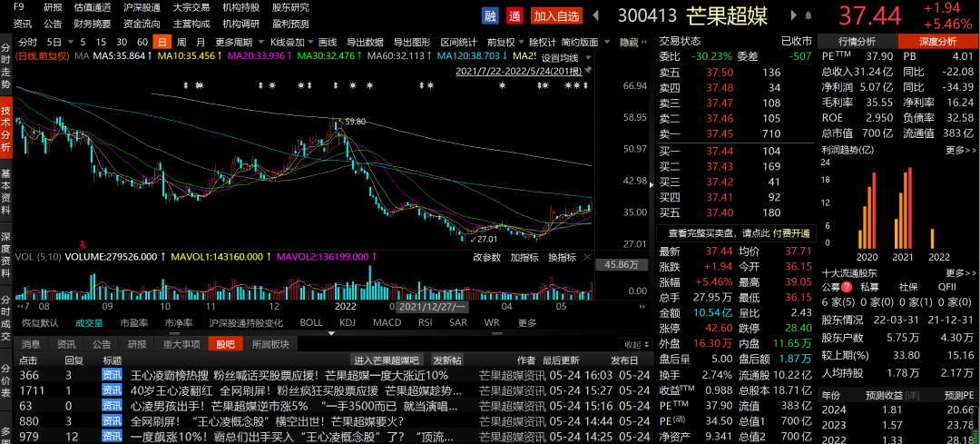Switch to the 深度分析 tab
This screenshot has height=444, width=980.
click(x=937, y=42)
